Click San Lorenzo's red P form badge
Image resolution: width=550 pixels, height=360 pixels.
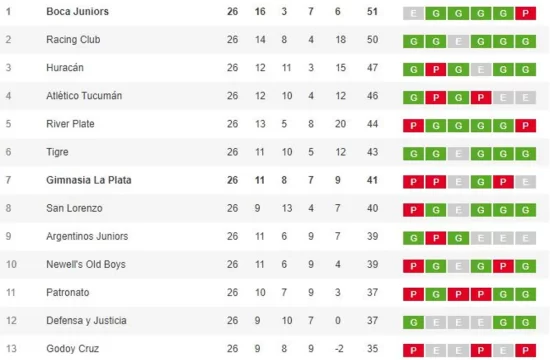[414, 210]
